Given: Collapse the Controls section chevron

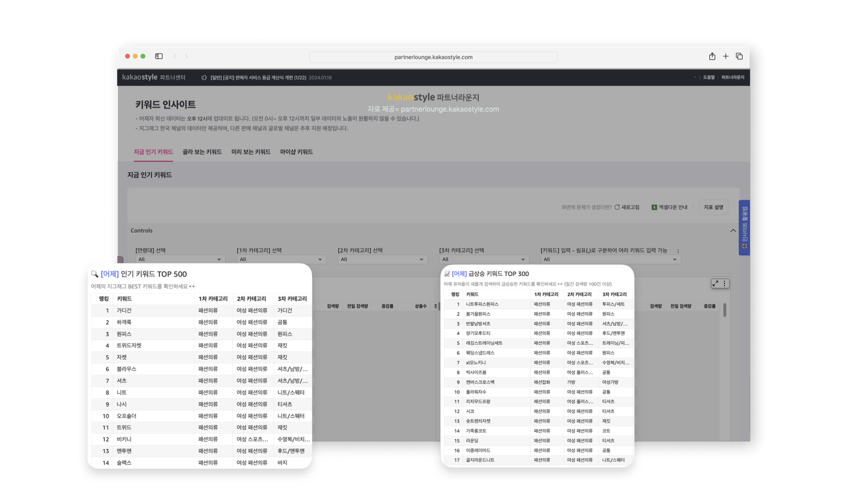Looking at the screenshot, I should point(733,231).
